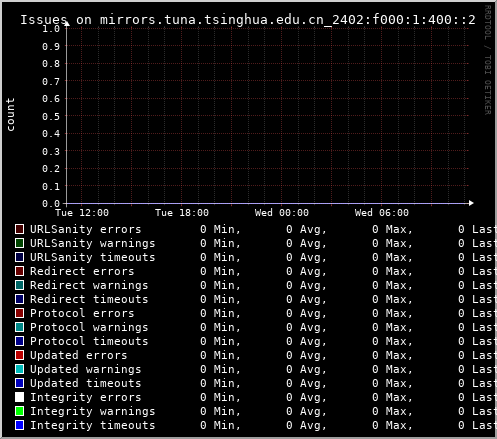Click the Wed 00:00 time axis label
This screenshot has height=439, width=497.
[x=282, y=213]
